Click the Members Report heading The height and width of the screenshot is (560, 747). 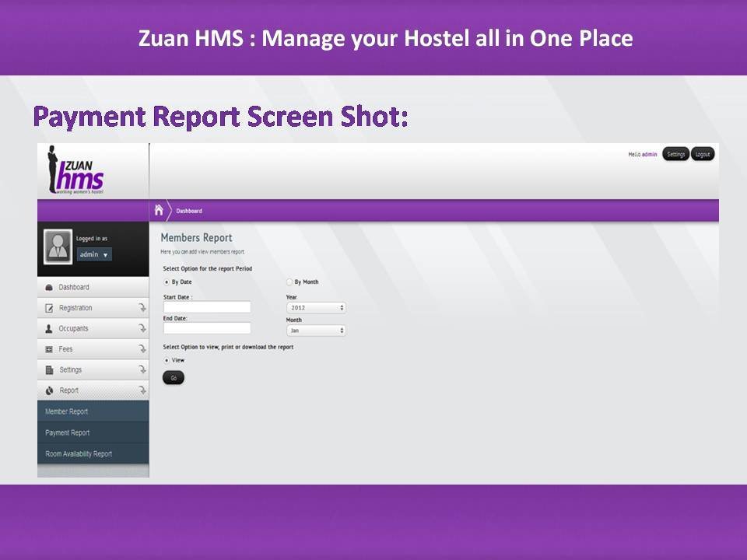tap(196, 238)
